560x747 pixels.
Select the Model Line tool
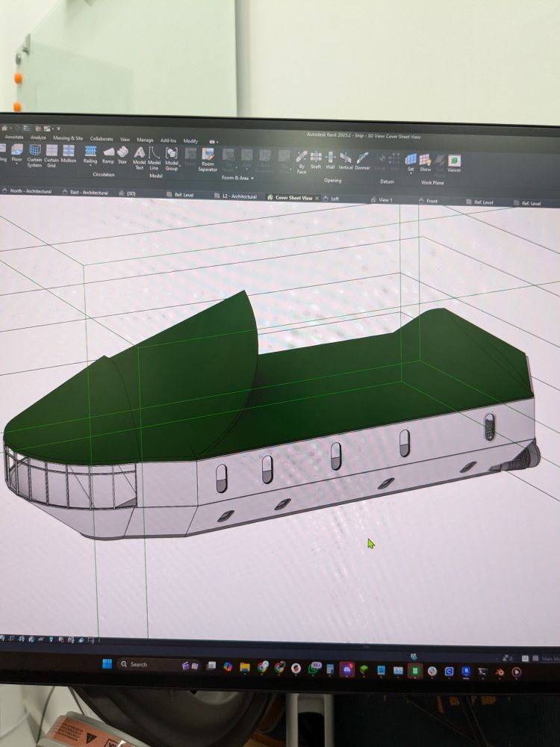click(x=154, y=158)
